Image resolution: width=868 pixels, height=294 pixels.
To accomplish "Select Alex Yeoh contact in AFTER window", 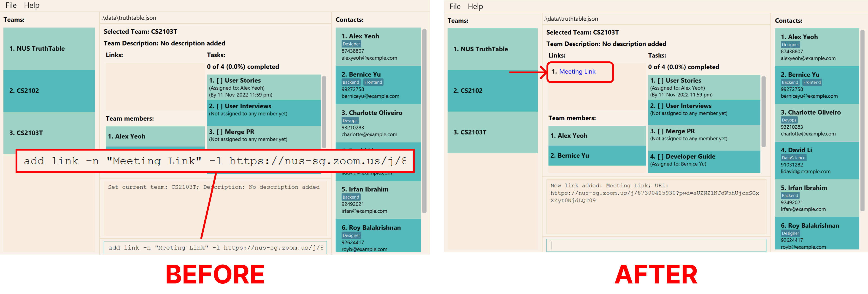I will coord(817,47).
